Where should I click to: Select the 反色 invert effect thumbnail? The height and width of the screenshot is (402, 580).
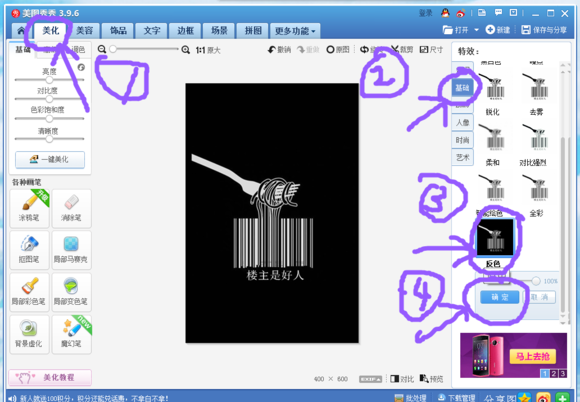[x=495, y=238]
